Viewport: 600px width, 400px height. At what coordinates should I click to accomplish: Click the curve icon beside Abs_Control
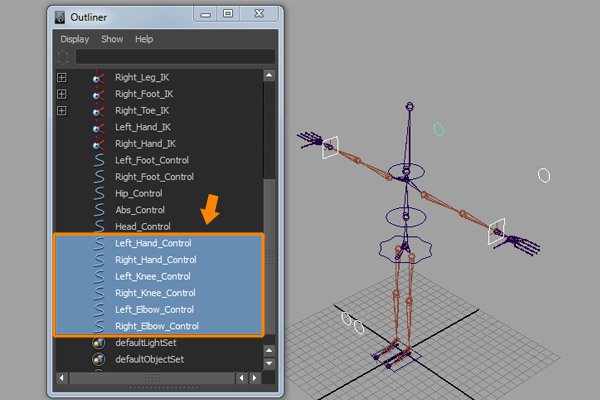(x=99, y=210)
